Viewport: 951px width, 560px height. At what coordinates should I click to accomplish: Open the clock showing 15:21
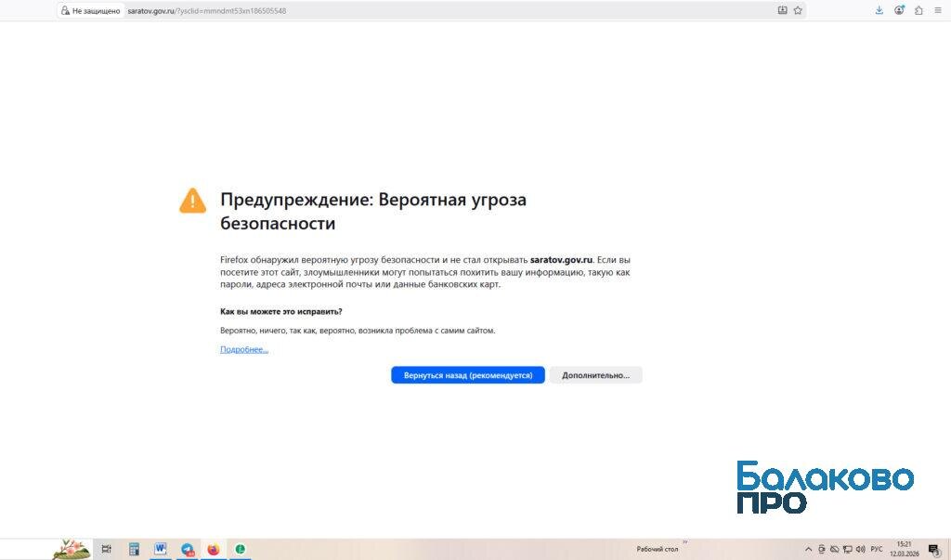pos(905,549)
